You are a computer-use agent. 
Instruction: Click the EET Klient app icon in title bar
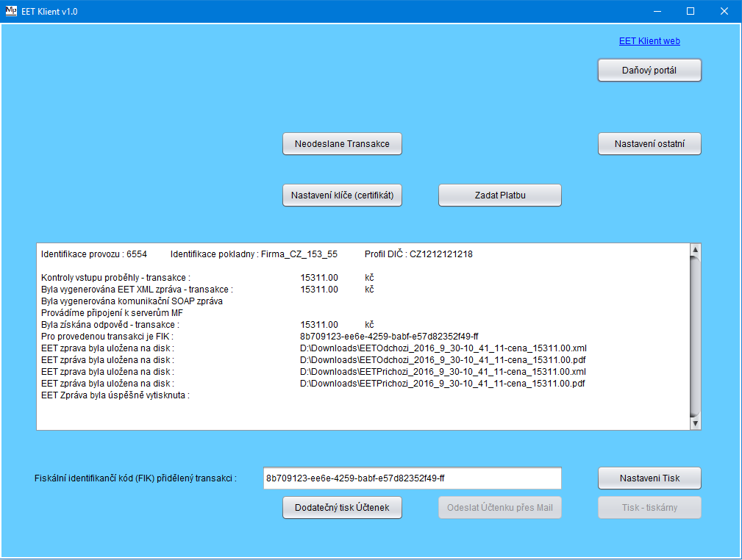point(11,11)
